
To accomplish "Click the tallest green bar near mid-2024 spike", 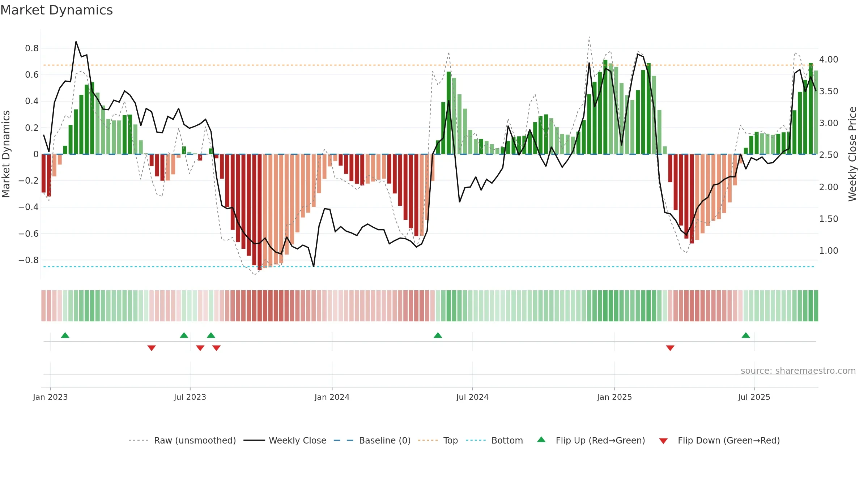I will [448, 113].
